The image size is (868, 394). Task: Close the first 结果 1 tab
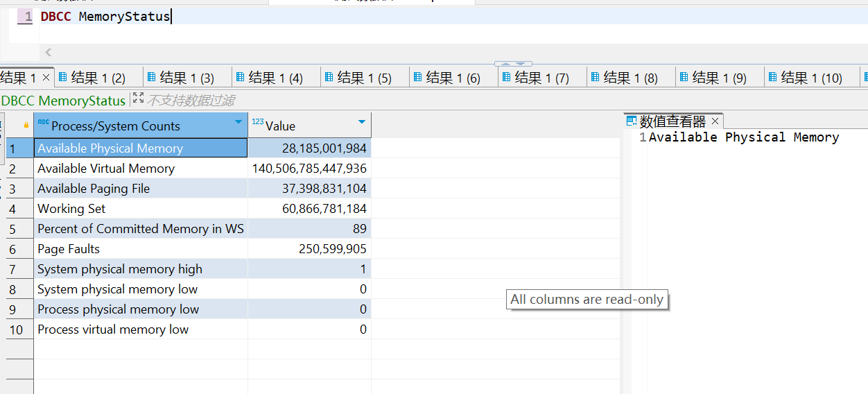click(46, 77)
